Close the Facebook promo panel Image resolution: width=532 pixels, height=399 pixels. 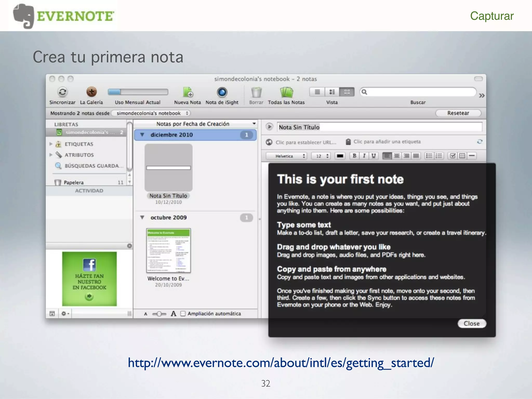(x=129, y=246)
